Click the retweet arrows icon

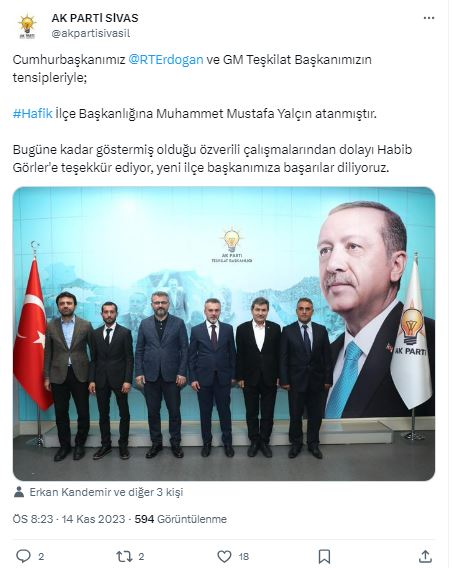[x=124, y=556]
